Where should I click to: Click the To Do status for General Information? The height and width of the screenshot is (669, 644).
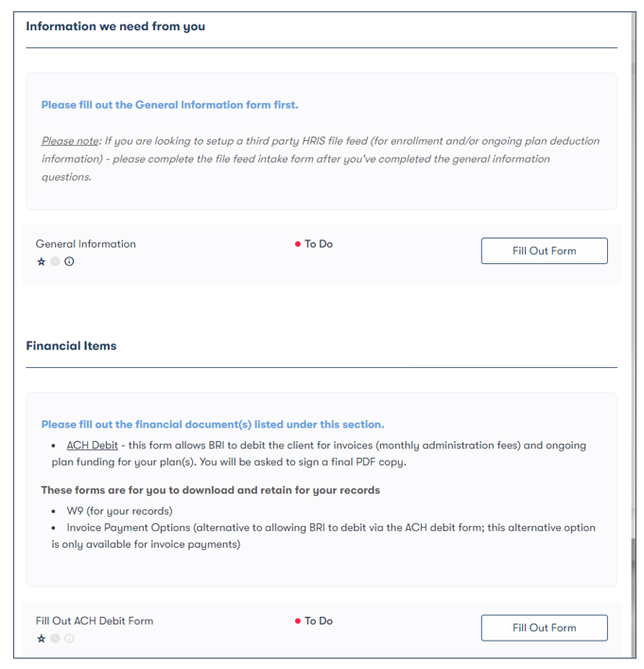click(x=318, y=244)
